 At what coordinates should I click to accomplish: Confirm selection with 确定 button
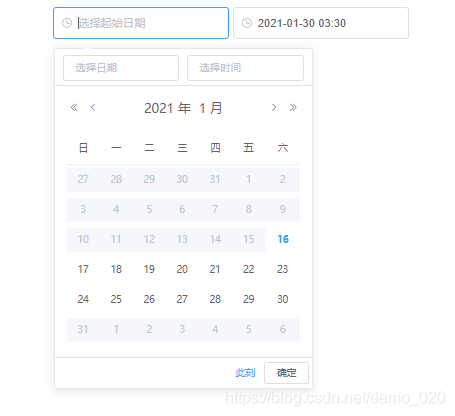pos(286,373)
